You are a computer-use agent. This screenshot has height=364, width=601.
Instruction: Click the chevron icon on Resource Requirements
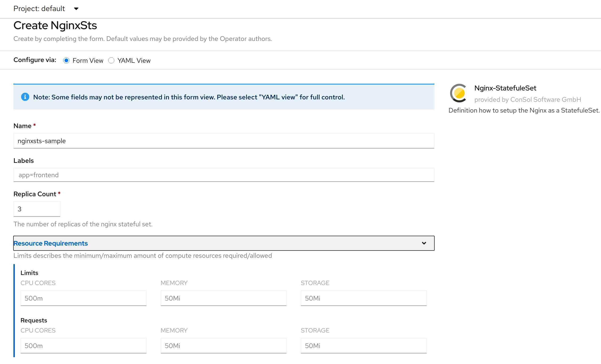[x=424, y=243]
